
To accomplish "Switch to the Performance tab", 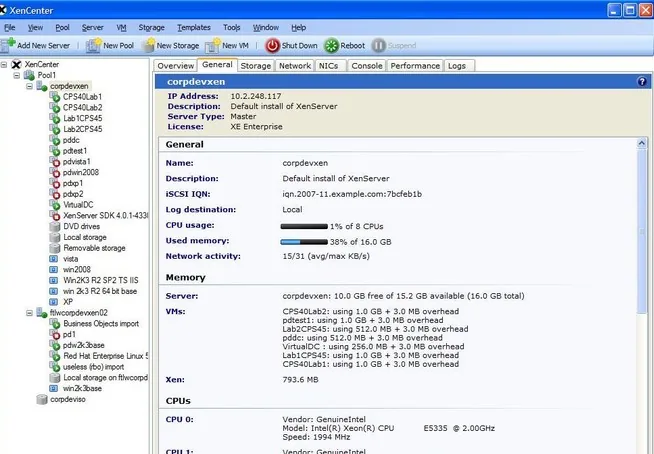I will (415, 66).
